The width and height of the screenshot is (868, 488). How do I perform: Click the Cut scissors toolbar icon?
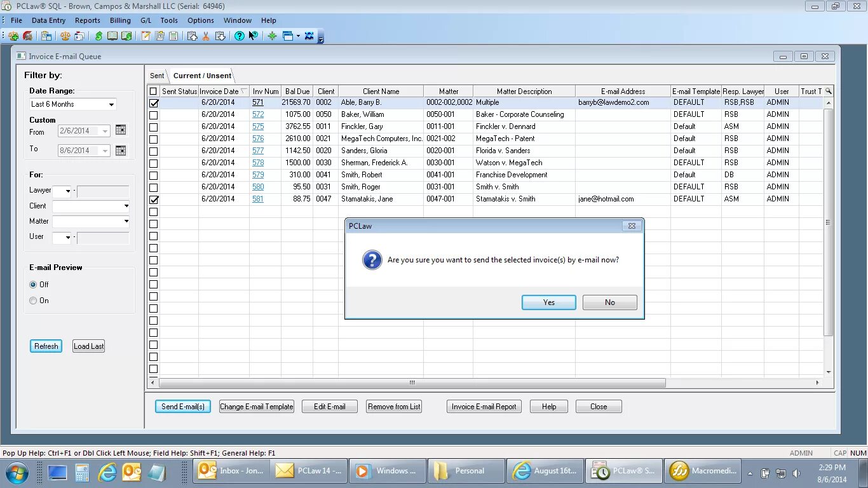206,36
